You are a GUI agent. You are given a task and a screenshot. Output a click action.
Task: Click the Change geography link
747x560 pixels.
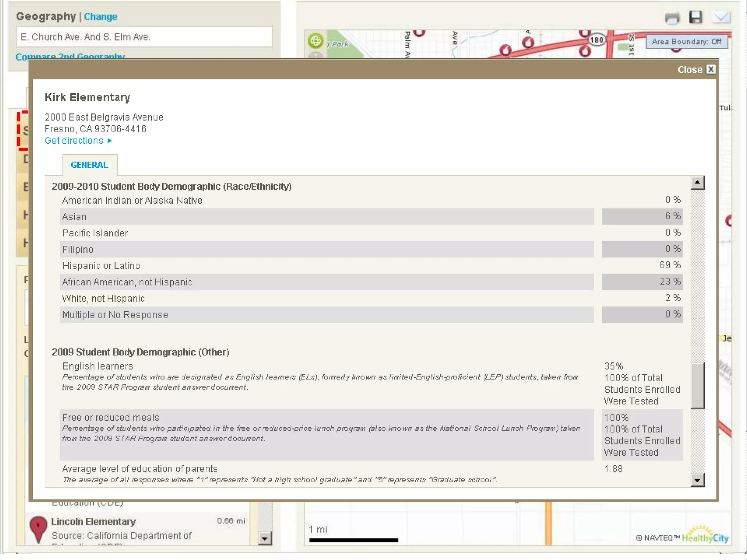[101, 17]
